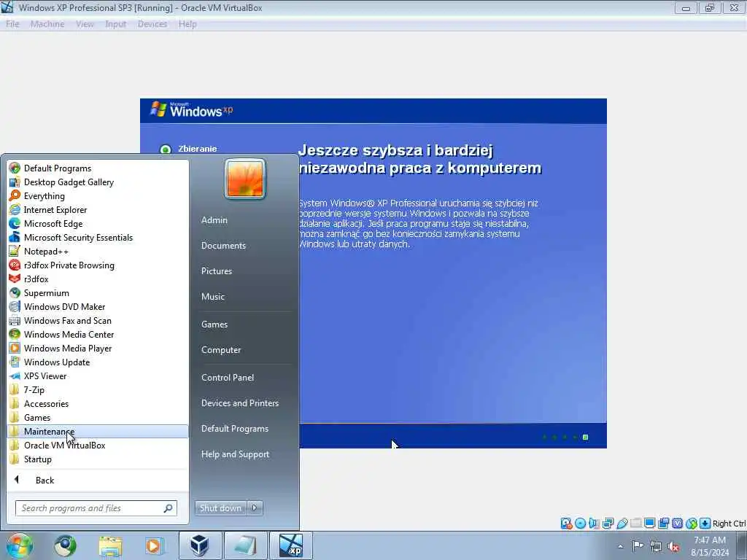This screenshot has height=560, width=747.
Task: Launch Desktop Gadget Gallery
Action: (x=98, y=182)
